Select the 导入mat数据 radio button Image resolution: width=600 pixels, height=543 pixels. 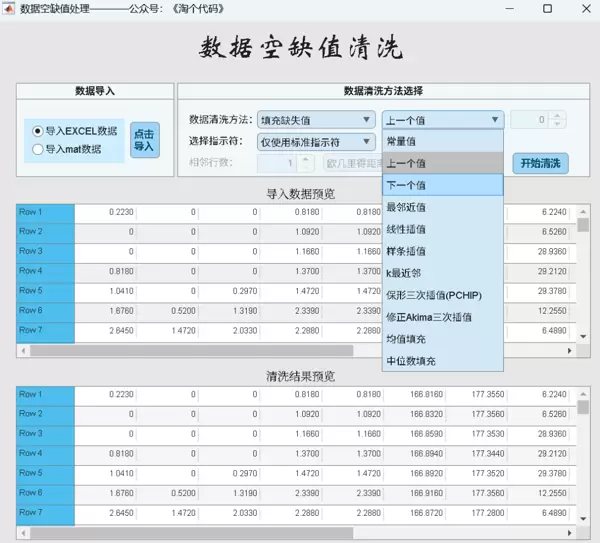(38, 150)
